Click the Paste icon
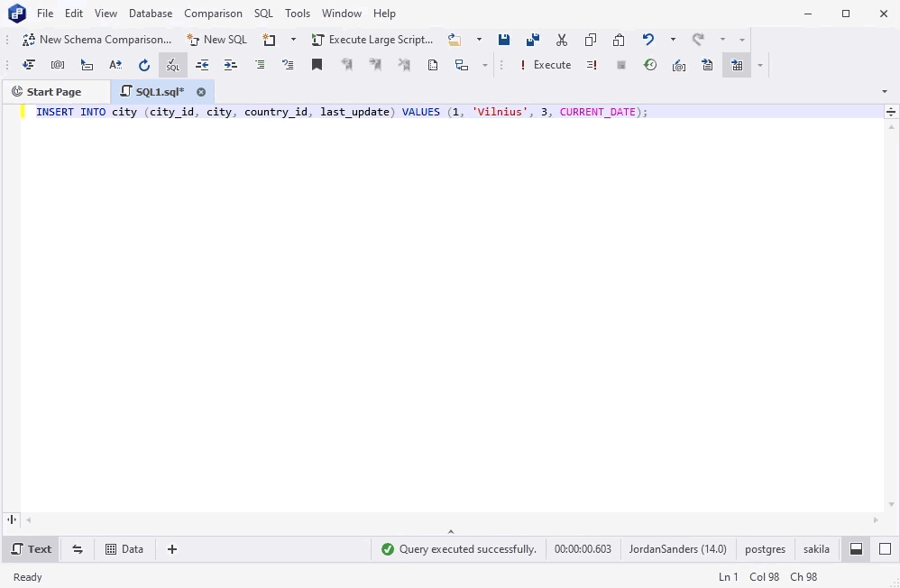 (x=619, y=40)
